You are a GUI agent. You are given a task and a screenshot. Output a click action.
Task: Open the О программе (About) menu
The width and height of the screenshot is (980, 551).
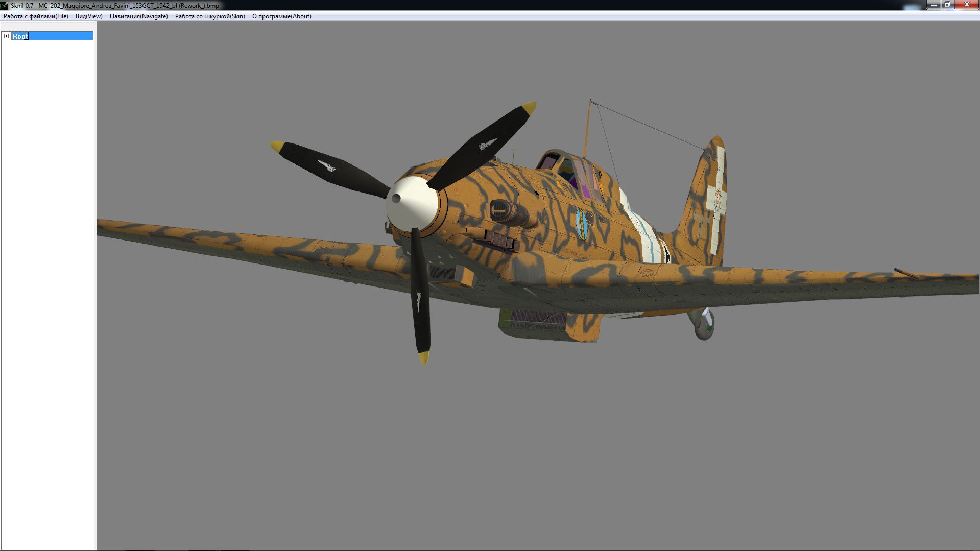[x=281, y=16]
